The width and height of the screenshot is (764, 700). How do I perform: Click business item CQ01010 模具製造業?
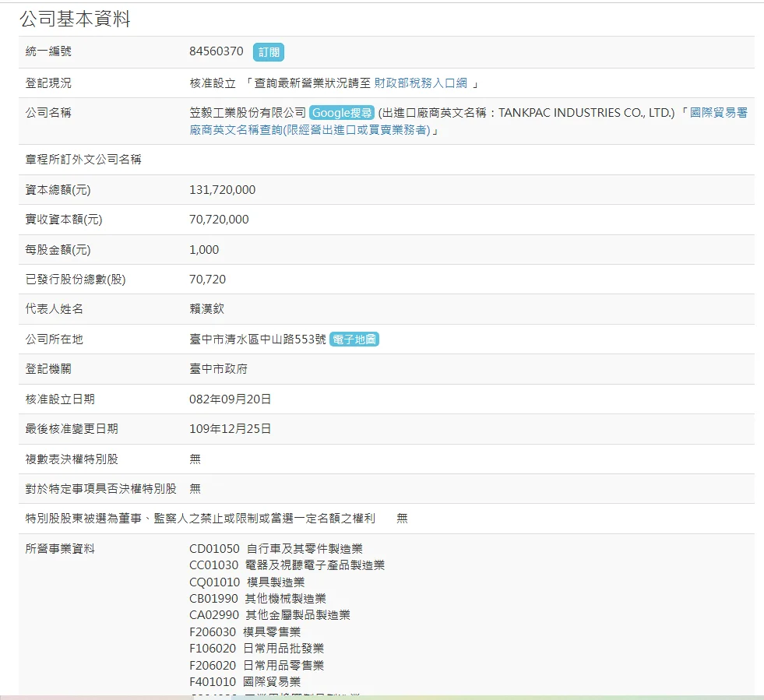247,582
